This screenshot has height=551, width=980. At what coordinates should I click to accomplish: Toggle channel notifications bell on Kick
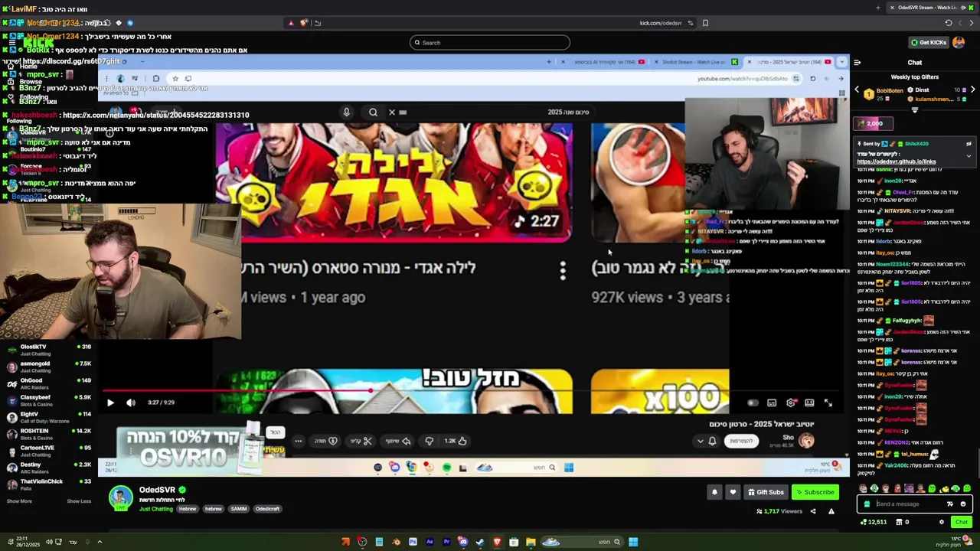click(x=714, y=492)
